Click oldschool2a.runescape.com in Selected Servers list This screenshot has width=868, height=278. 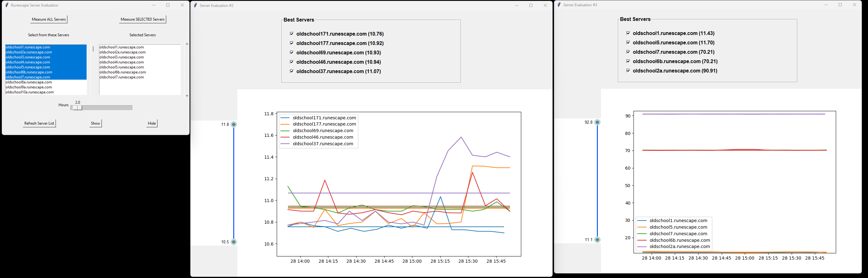[x=139, y=52]
